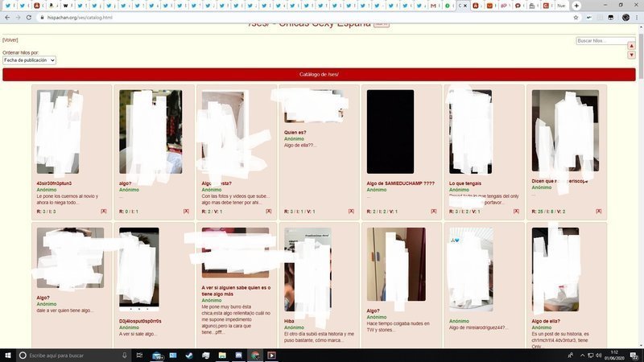Open the Windows Start menu
Screen dimensions: 644x362
click(x=7, y=355)
